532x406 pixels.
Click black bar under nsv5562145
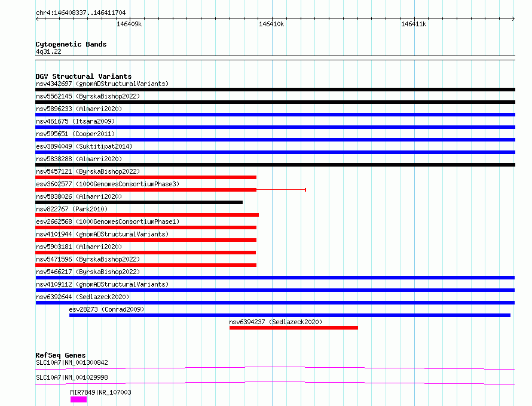pyautogui.click(x=275, y=102)
